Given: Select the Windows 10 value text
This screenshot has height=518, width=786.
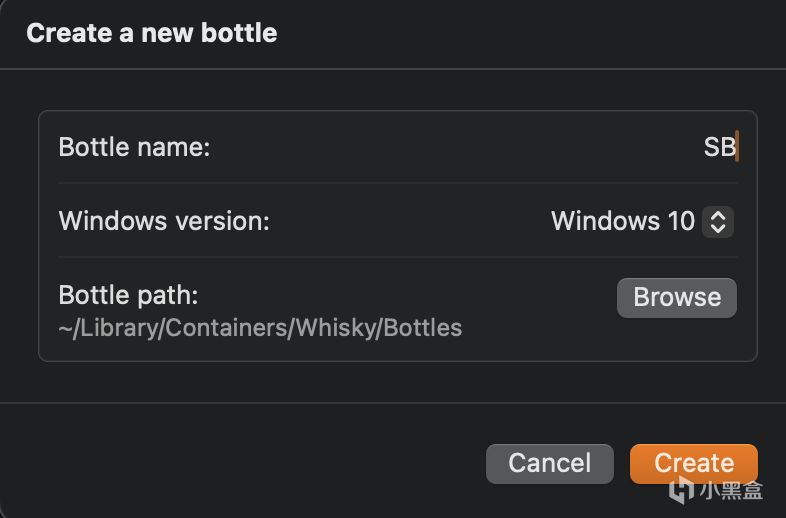Looking at the screenshot, I should tap(622, 221).
